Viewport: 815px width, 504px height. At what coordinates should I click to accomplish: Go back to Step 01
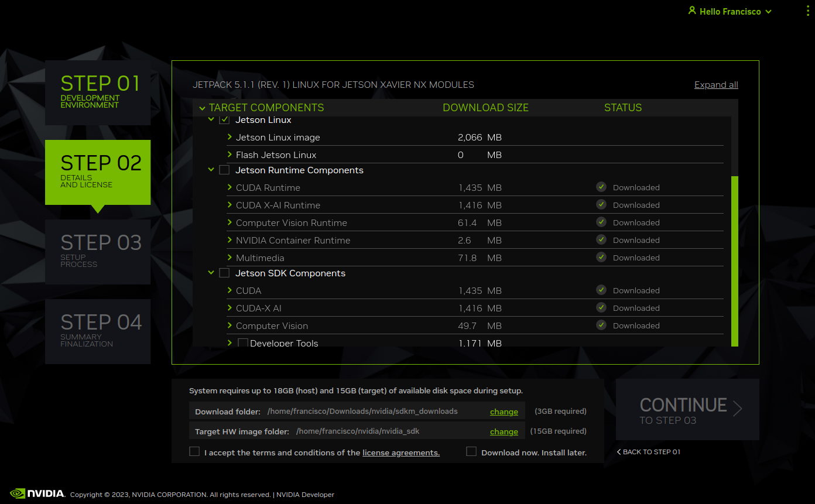[x=649, y=452]
